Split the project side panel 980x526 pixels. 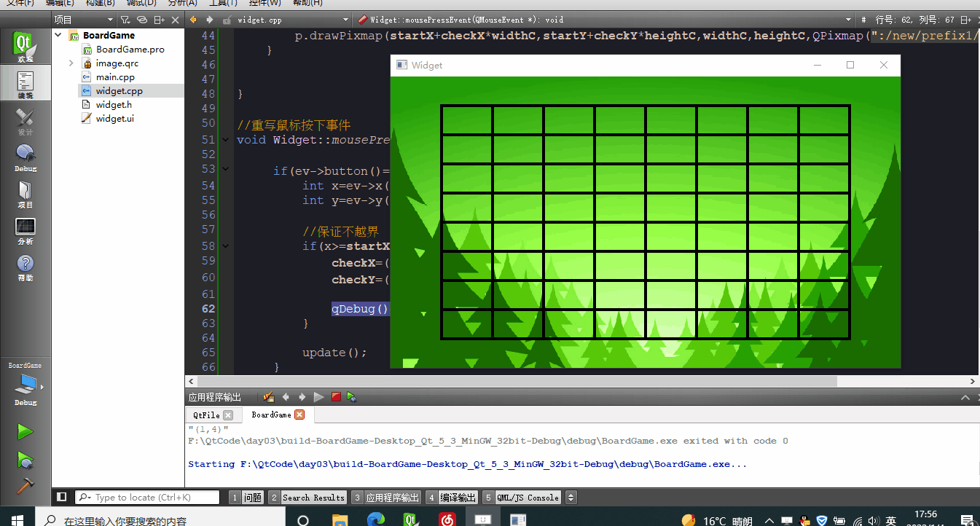pos(160,20)
